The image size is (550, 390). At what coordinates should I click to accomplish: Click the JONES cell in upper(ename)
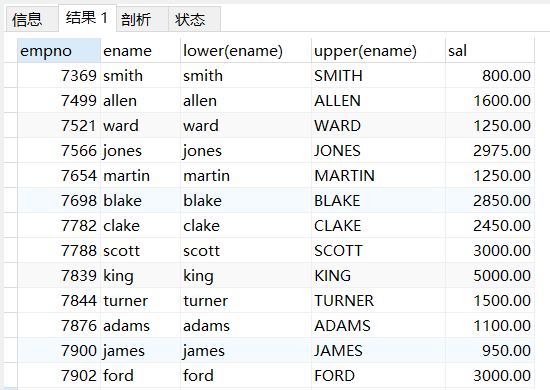[378, 151]
